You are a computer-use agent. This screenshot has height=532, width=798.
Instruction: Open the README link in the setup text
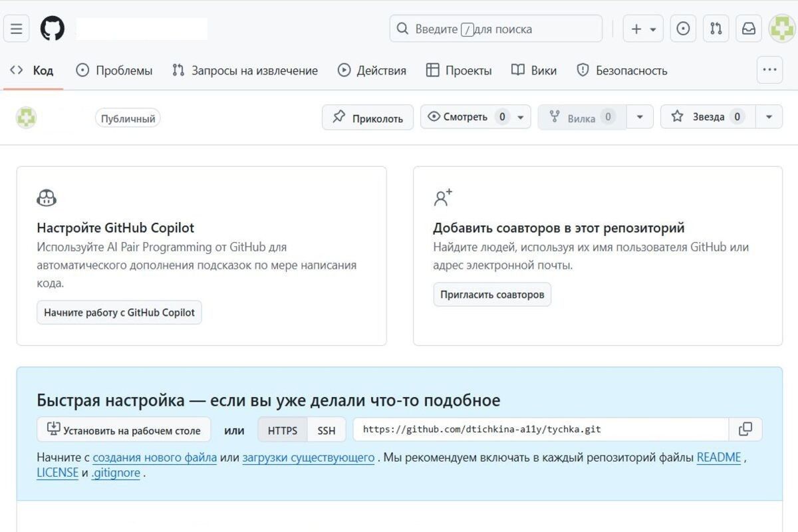[x=718, y=457]
